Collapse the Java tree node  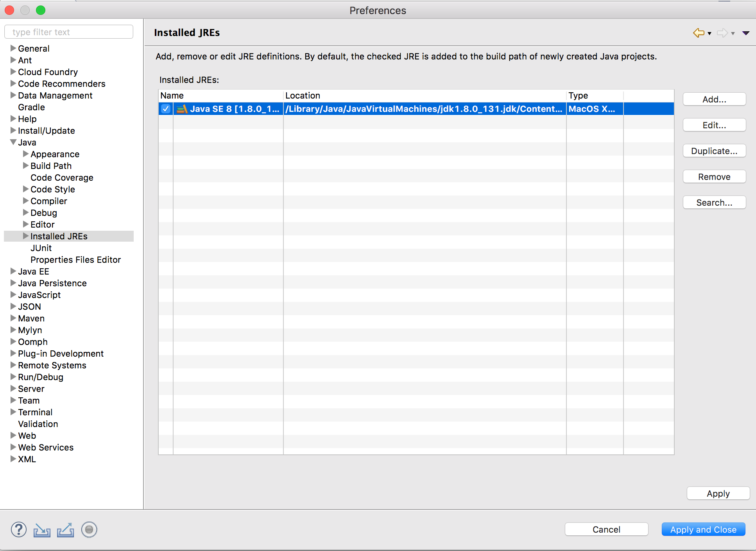pyautogui.click(x=13, y=142)
